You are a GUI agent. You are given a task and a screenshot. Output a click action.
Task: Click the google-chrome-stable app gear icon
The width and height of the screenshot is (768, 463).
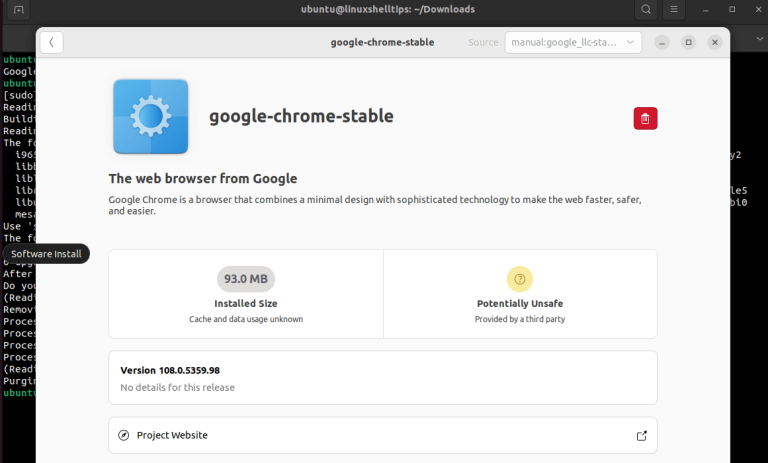tap(151, 117)
